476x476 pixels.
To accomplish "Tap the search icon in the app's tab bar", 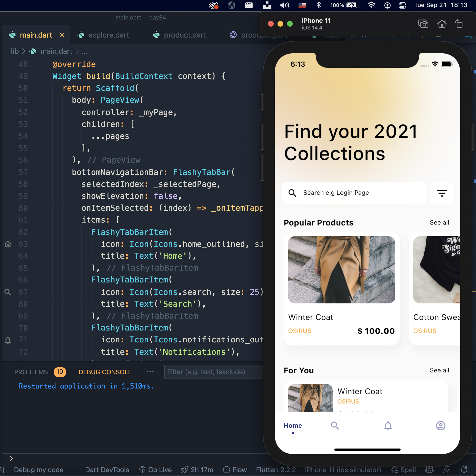I will (x=335, y=426).
